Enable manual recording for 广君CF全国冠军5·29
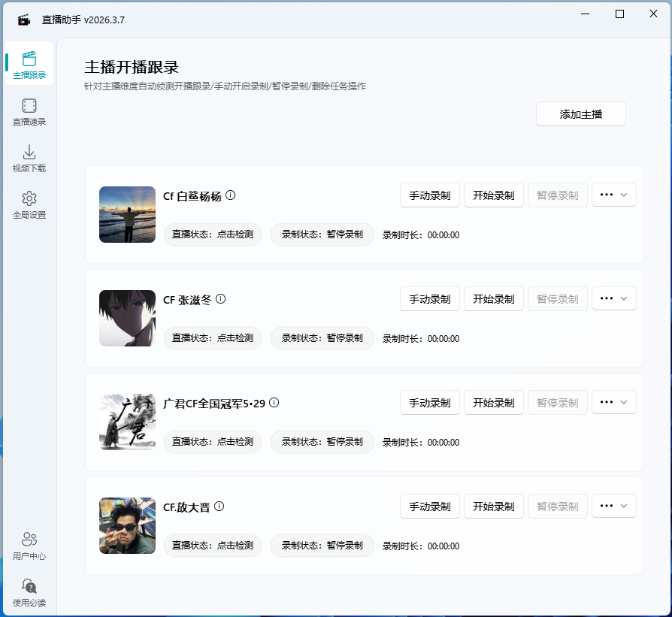The height and width of the screenshot is (617, 672). pyautogui.click(x=429, y=402)
